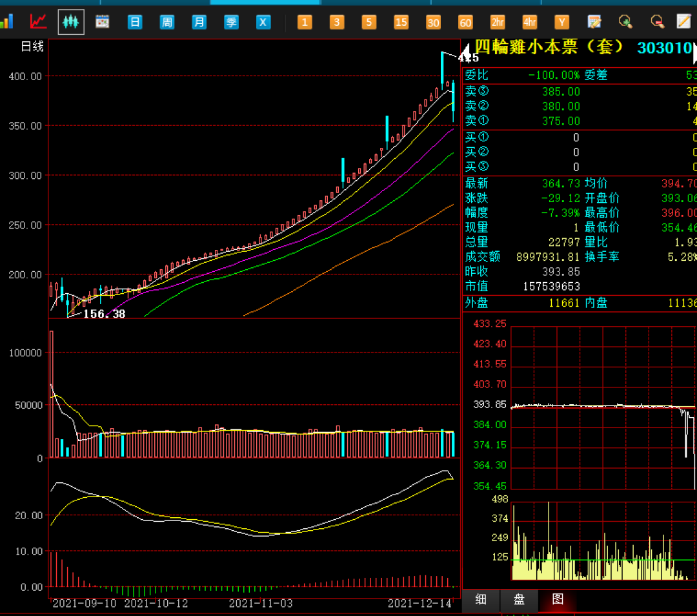Click the percentage change -7.39%
Image resolution: width=697 pixels, height=616 pixels.
tap(561, 212)
